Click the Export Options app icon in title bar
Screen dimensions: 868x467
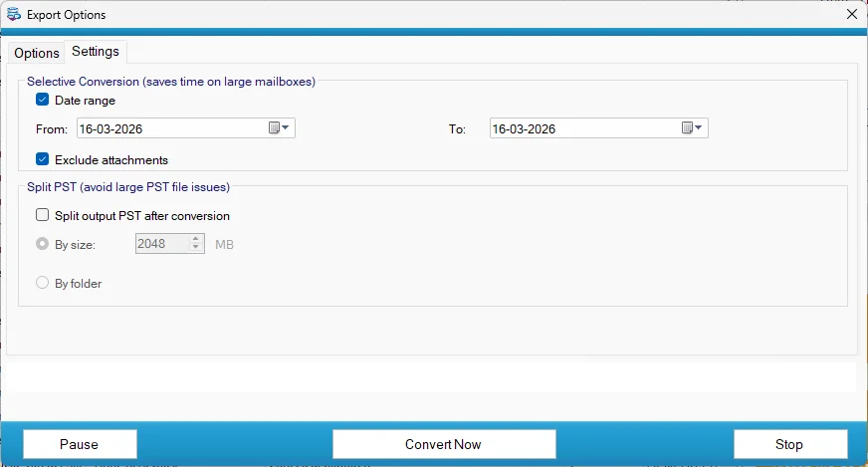13,15
